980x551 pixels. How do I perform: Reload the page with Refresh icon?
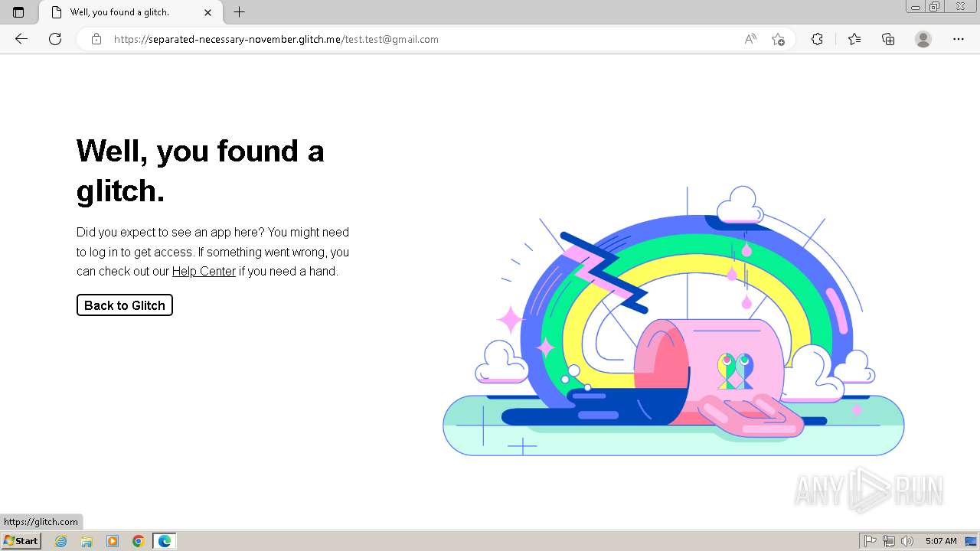coord(55,39)
